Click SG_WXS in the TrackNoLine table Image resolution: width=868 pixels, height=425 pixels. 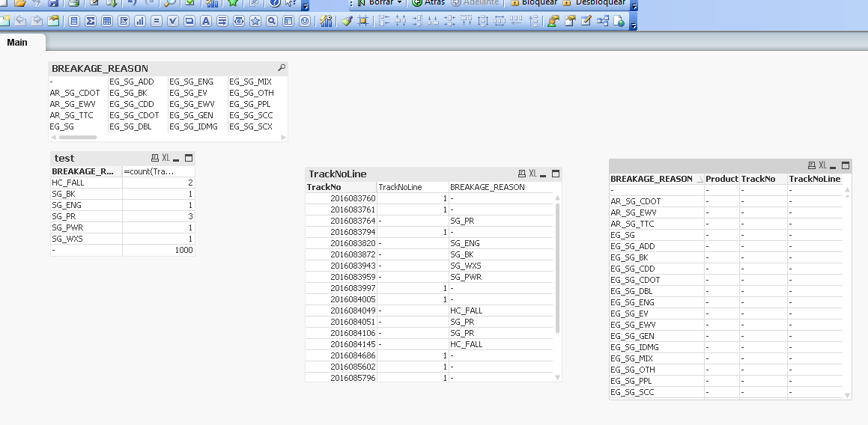pos(466,266)
